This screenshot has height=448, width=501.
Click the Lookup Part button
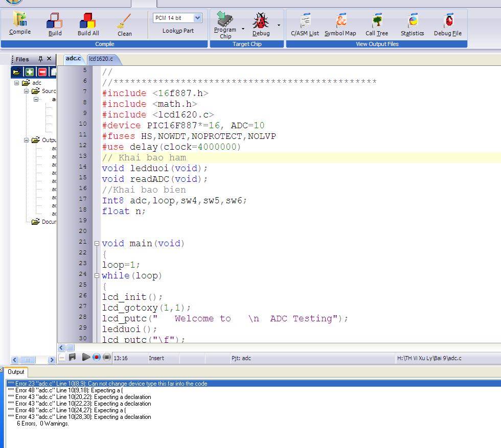point(178,31)
